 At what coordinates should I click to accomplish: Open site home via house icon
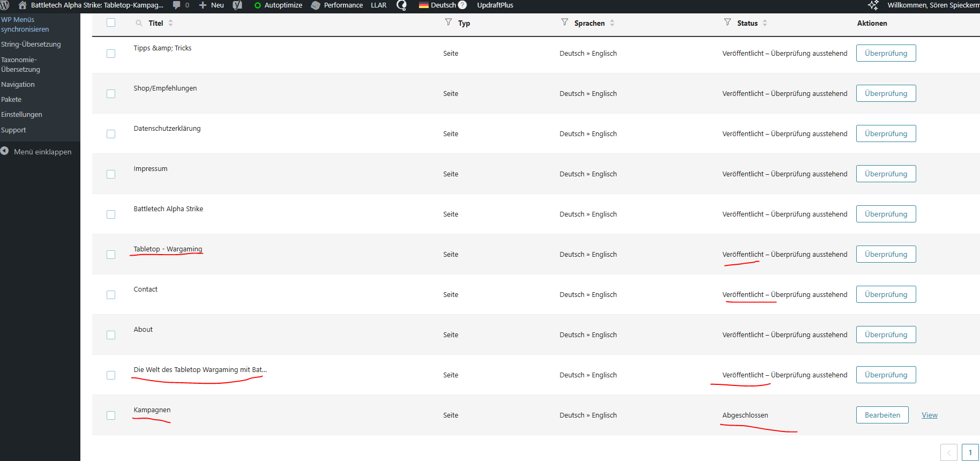23,5
